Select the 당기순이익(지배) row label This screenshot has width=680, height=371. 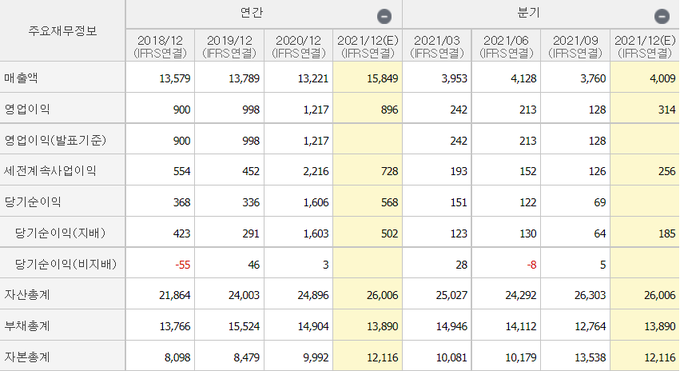pyautogui.click(x=60, y=233)
